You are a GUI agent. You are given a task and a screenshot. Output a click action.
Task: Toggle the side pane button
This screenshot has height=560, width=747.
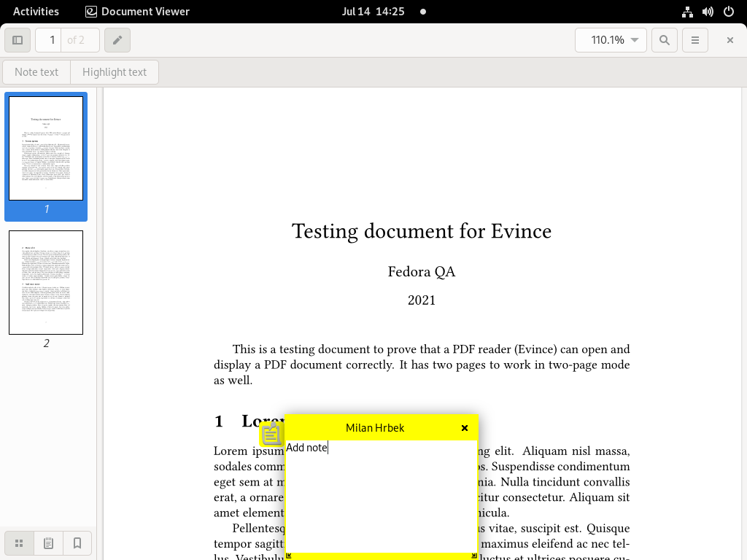(x=18, y=40)
